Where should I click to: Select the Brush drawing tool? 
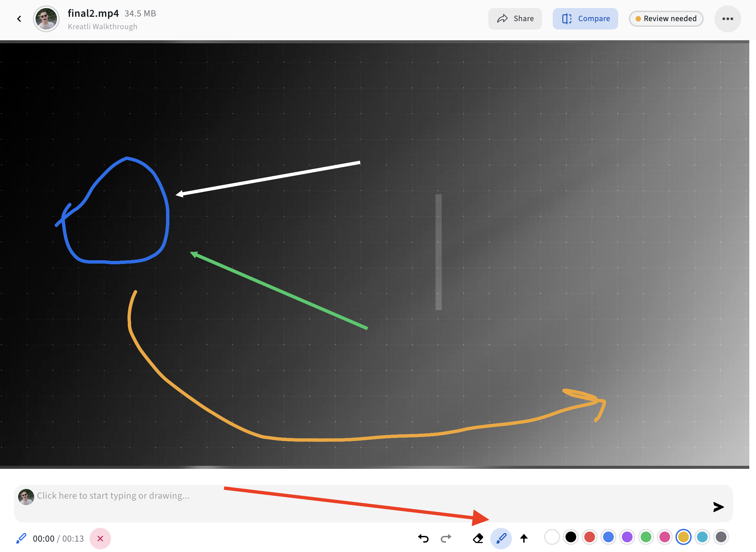coord(501,538)
